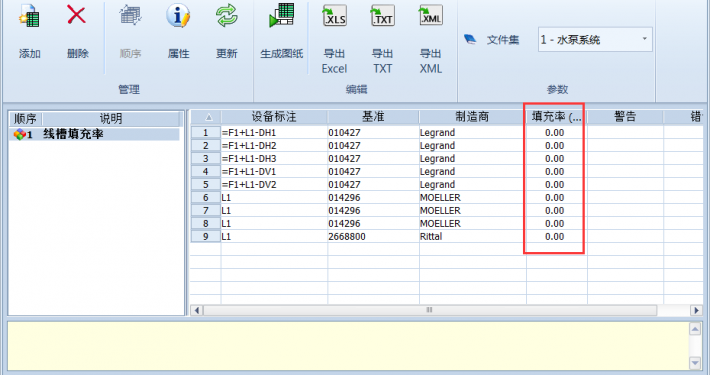Image resolution: width=710 pixels, height=375 pixels.
Task: Select row header number 5
Action: (x=206, y=185)
